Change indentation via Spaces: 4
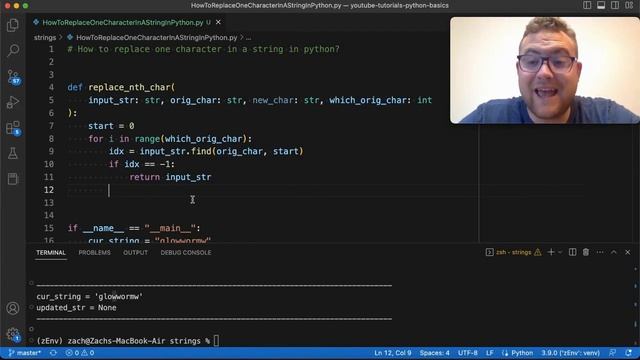640x360 pixels. 435,353
